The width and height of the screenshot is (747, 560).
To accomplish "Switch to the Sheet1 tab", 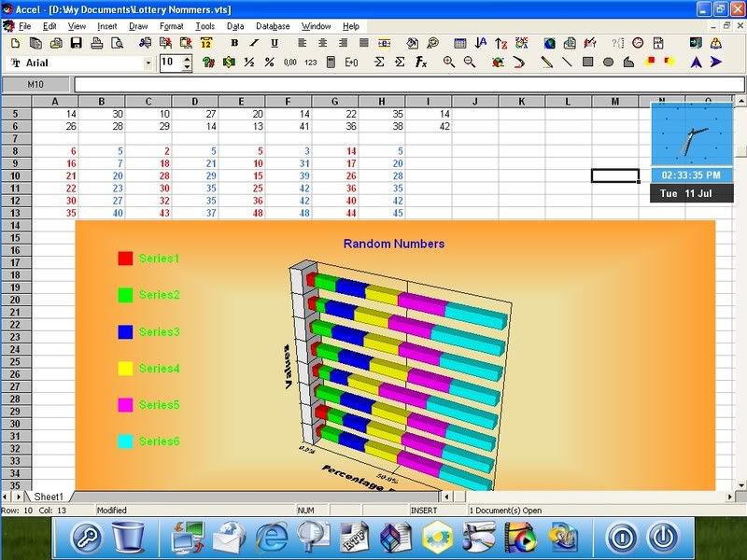I will click(x=49, y=497).
